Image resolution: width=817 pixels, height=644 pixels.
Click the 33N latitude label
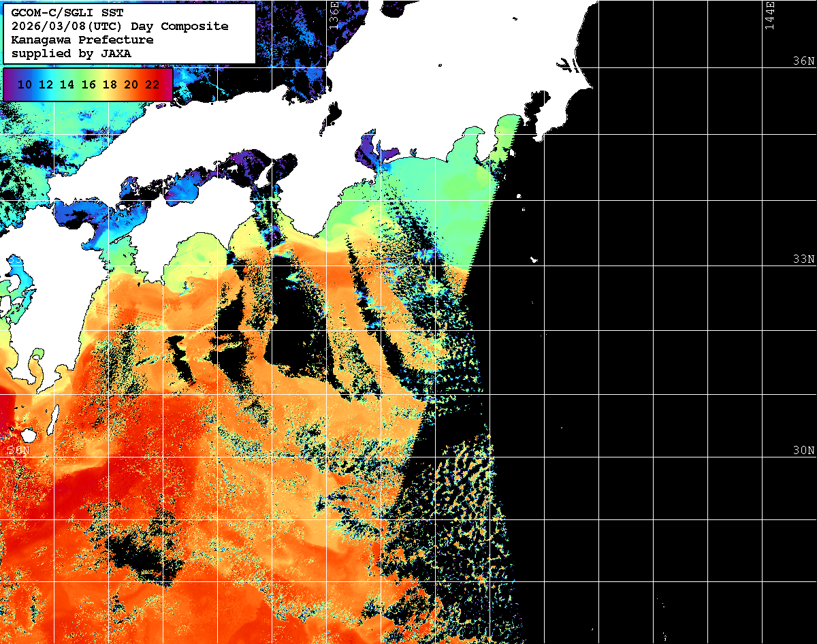803,259
